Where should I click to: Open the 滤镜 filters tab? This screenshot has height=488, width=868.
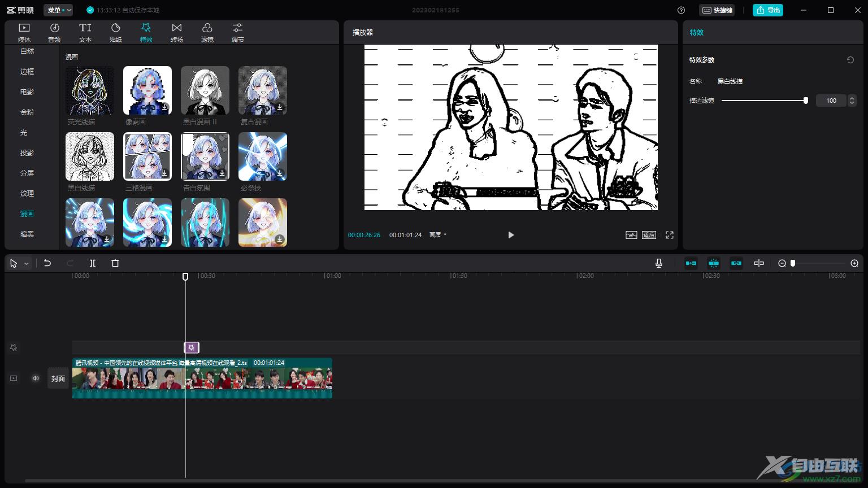[x=207, y=33]
